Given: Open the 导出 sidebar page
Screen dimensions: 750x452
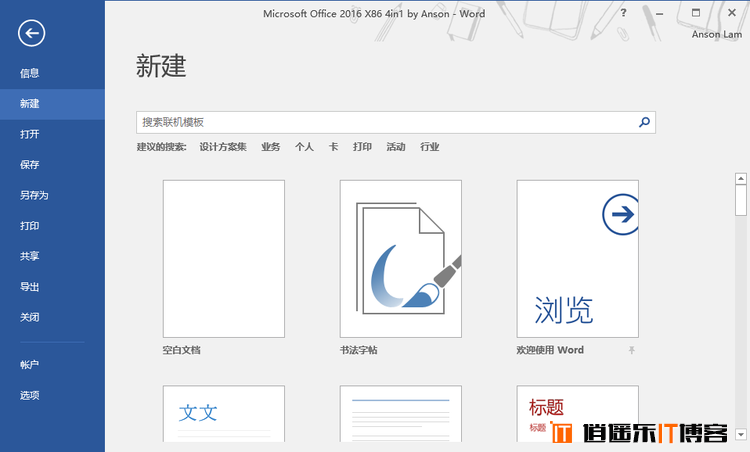Looking at the screenshot, I should coord(52,287).
